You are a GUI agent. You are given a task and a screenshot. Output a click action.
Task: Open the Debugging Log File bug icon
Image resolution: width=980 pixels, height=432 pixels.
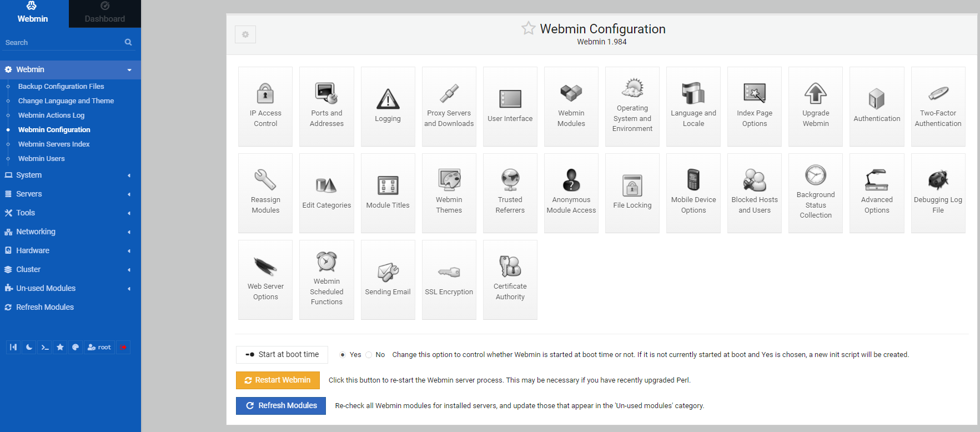[x=938, y=180]
